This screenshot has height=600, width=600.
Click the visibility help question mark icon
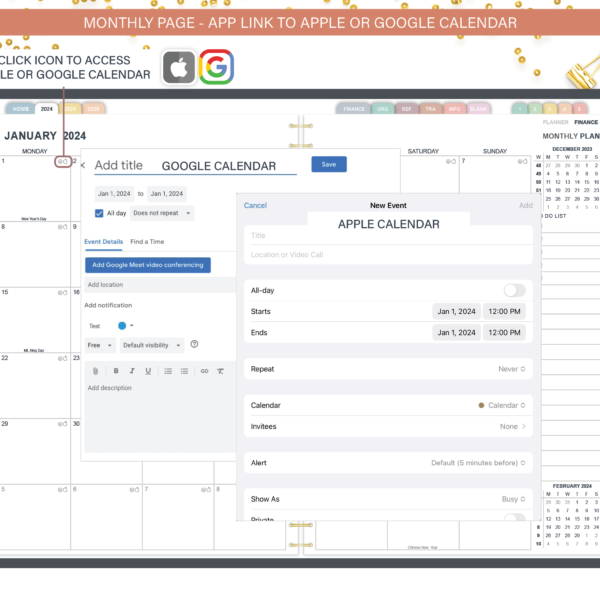tap(194, 344)
